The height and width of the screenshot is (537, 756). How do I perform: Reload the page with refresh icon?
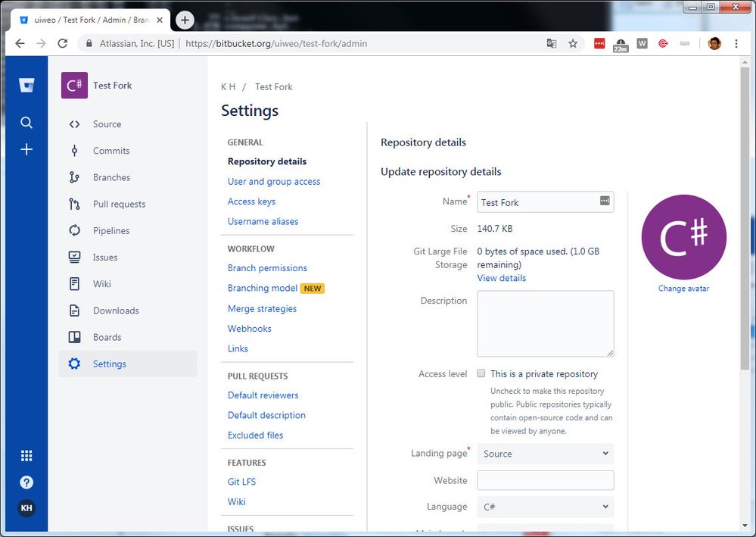pyautogui.click(x=63, y=43)
